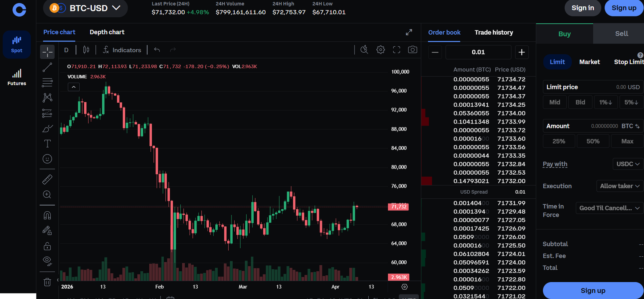This screenshot has width=644, height=299.
Task: Open the Good Til Cancelled dropdown
Action: tap(609, 208)
